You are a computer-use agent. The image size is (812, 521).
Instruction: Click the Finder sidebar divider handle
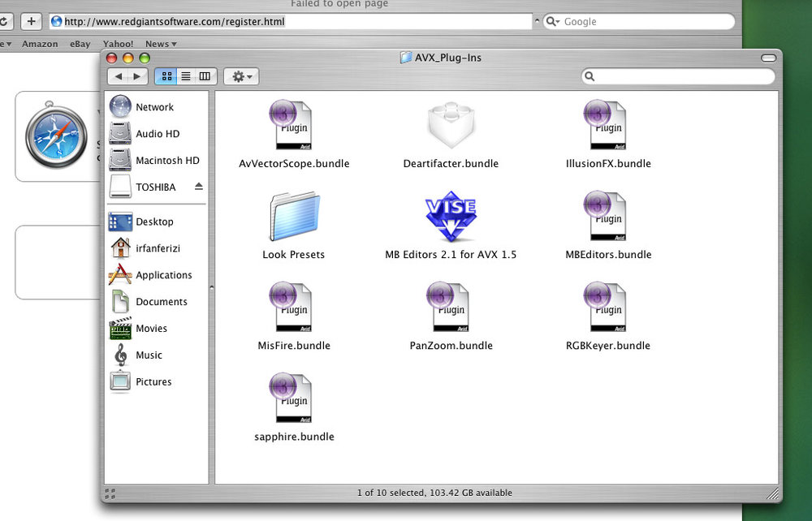[x=211, y=287]
